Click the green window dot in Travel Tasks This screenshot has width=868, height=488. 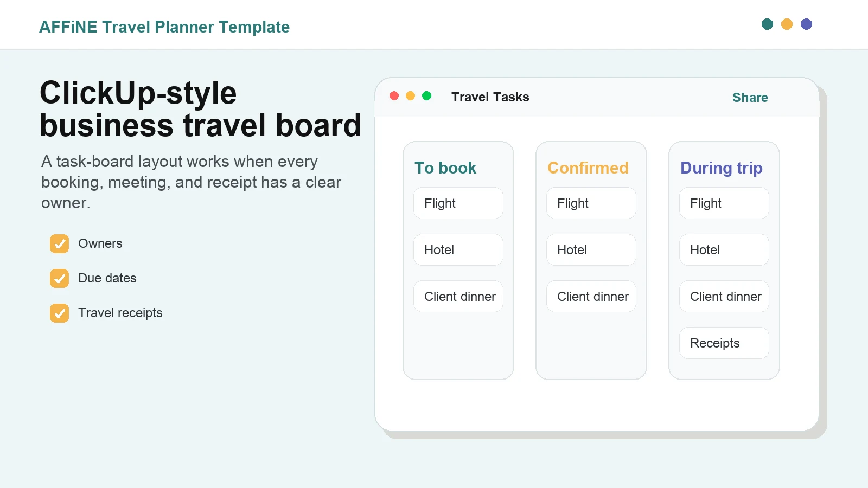[x=427, y=96]
